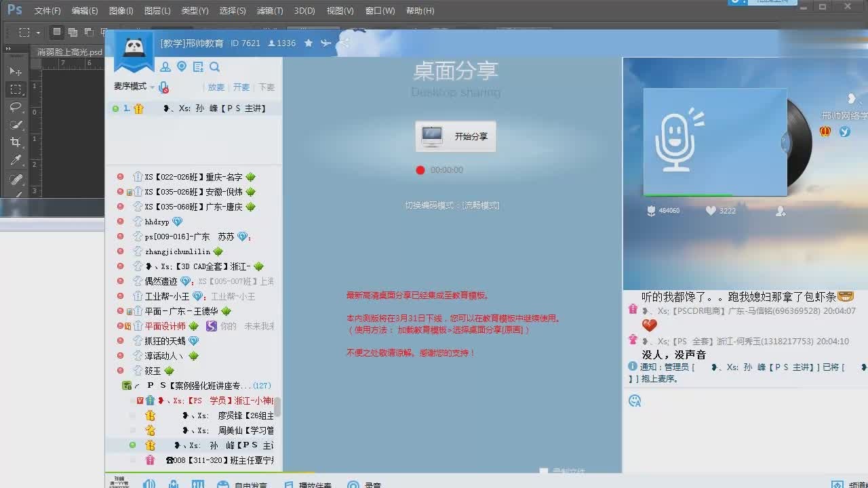Click the 开麦 link
Screen dimensions: 868x488
[241, 87]
